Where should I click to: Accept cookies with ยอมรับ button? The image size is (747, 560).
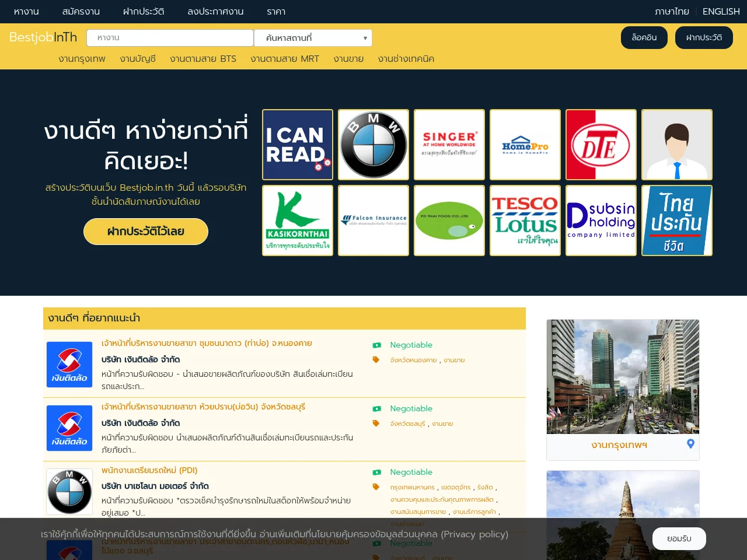tap(679, 539)
